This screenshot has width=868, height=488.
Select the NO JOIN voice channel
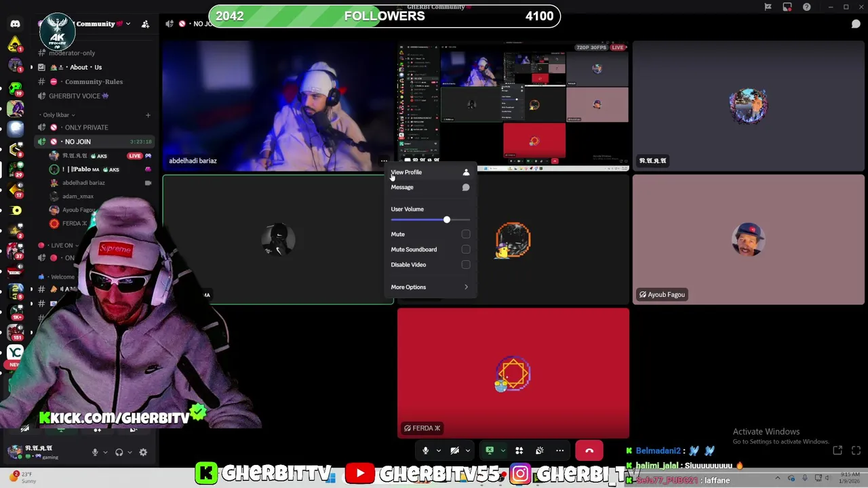pyautogui.click(x=94, y=142)
